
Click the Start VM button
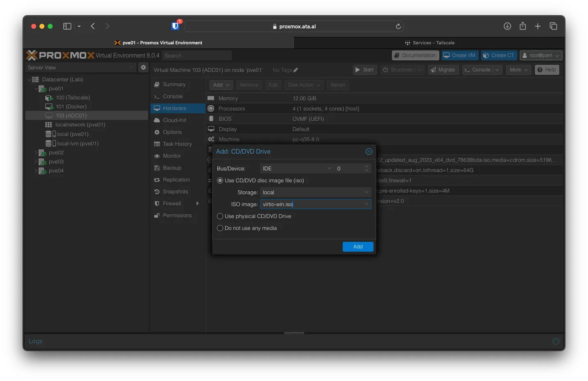(x=365, y=70)
